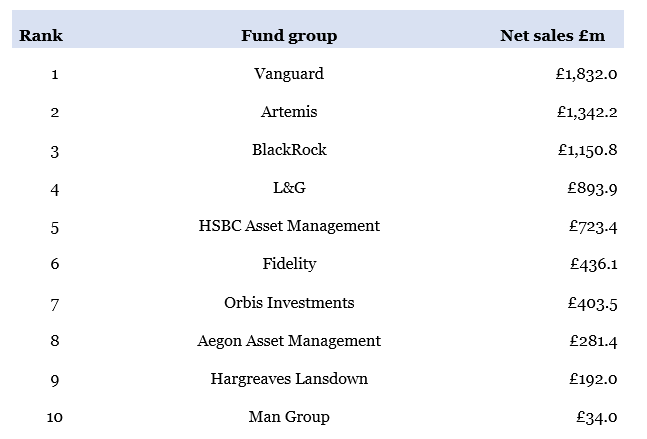Click rank number 10 cell
This screenshot has width=647, height=439.
coord(54,417)
